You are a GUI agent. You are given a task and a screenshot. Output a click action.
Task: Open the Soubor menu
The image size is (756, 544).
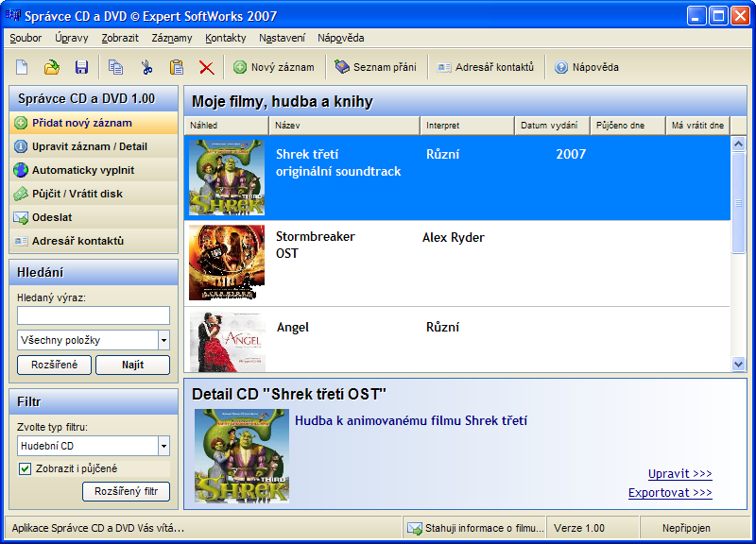[x=26, y=38]
